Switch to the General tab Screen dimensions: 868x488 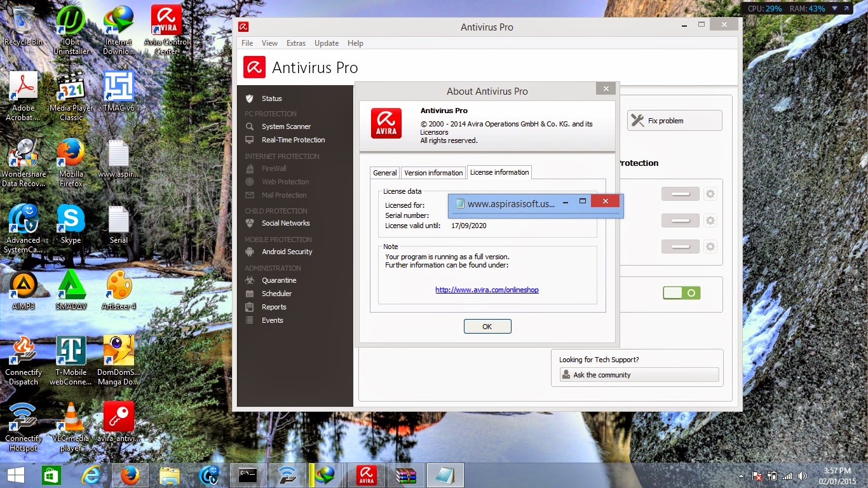point(385,173)
